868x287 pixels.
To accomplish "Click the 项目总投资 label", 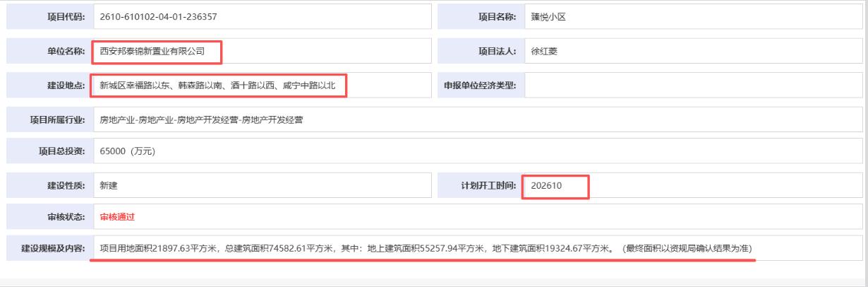I will pos(60,151).
